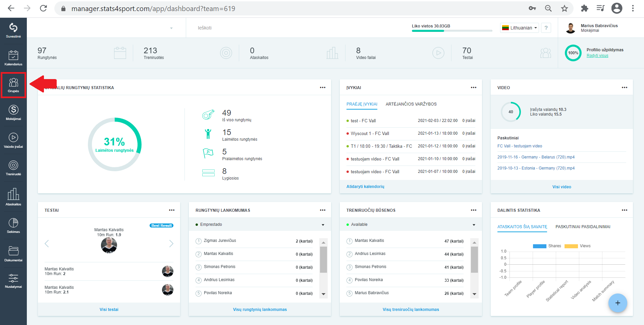Open the Suvestinė dashboard sidebar icon
Screen dimensions: 644x325
13,30
